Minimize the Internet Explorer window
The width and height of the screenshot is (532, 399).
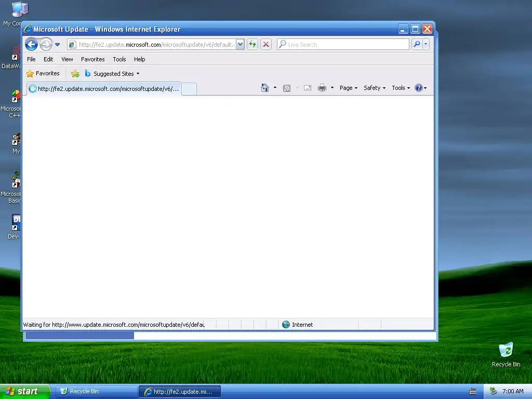pyautogui.click(x=403, y=29)
